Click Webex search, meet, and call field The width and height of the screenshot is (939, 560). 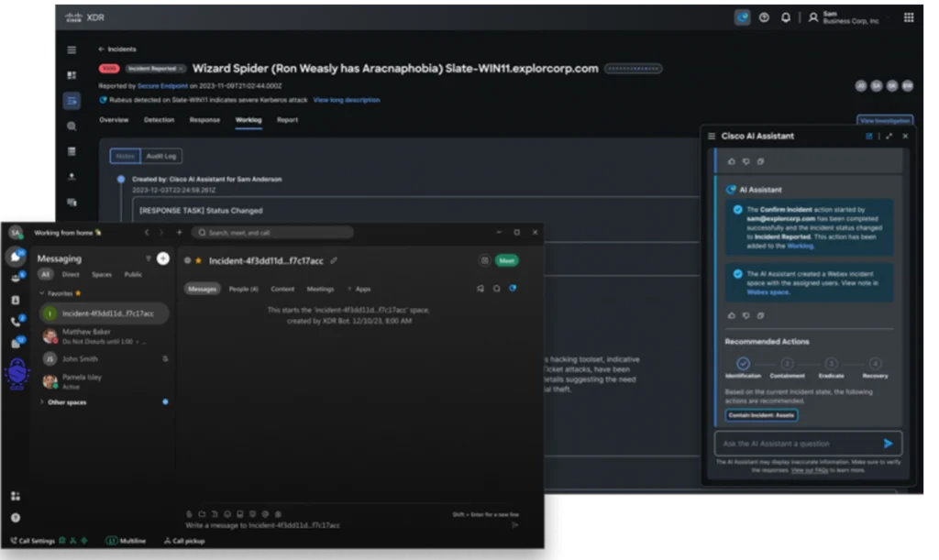(x=272, y=232)
